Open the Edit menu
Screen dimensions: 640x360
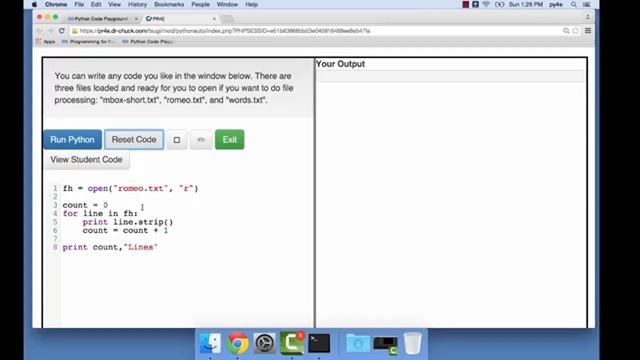click(96, 4)
